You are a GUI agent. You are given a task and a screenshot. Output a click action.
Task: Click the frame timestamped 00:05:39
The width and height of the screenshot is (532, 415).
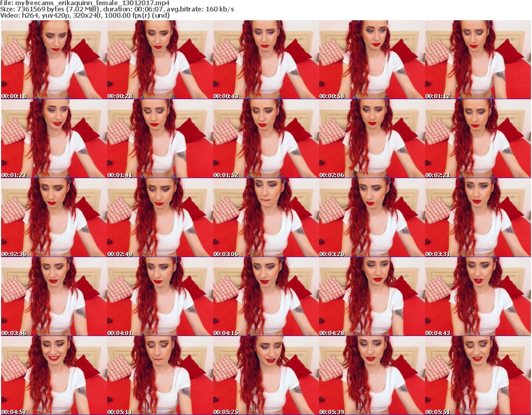click(372, 376)
